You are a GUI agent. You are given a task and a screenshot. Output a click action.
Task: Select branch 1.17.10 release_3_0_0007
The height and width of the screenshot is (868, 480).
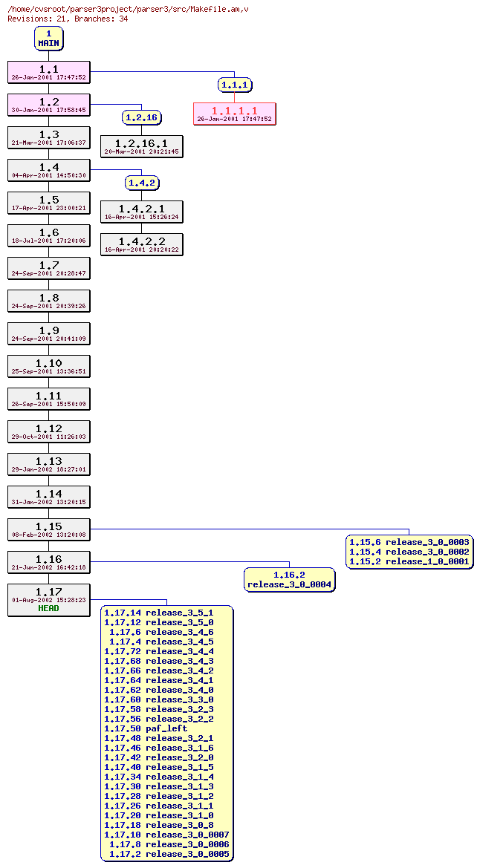point(167,835)
